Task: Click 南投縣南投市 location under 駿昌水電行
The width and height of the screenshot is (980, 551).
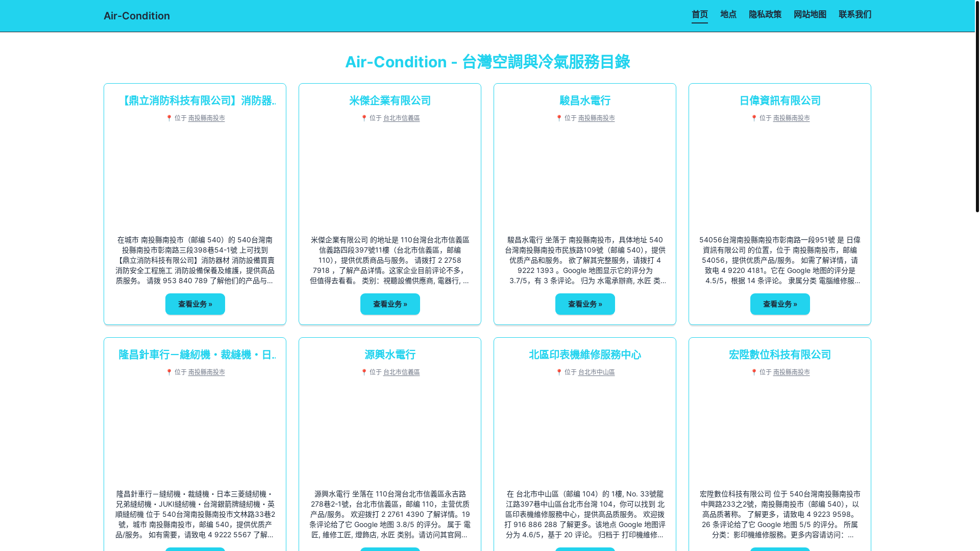Action: pyautogui.click(x=597, y=118)
